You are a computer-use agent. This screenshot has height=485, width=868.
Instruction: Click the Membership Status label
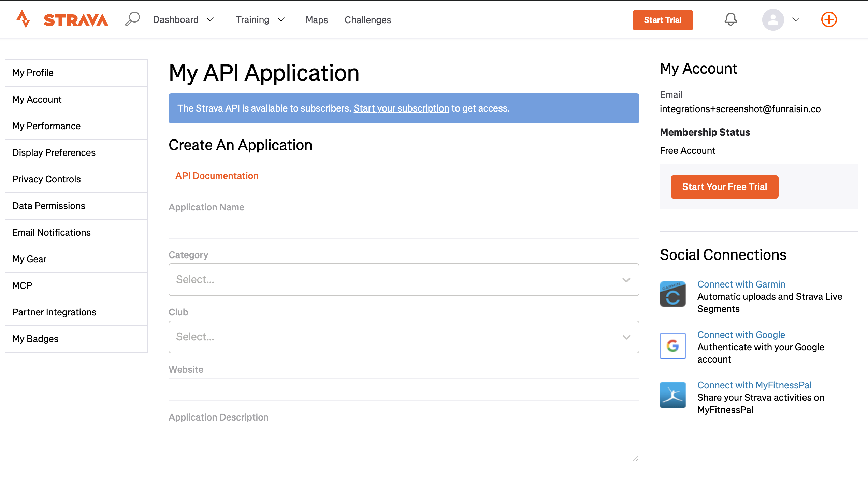point(705,132)
